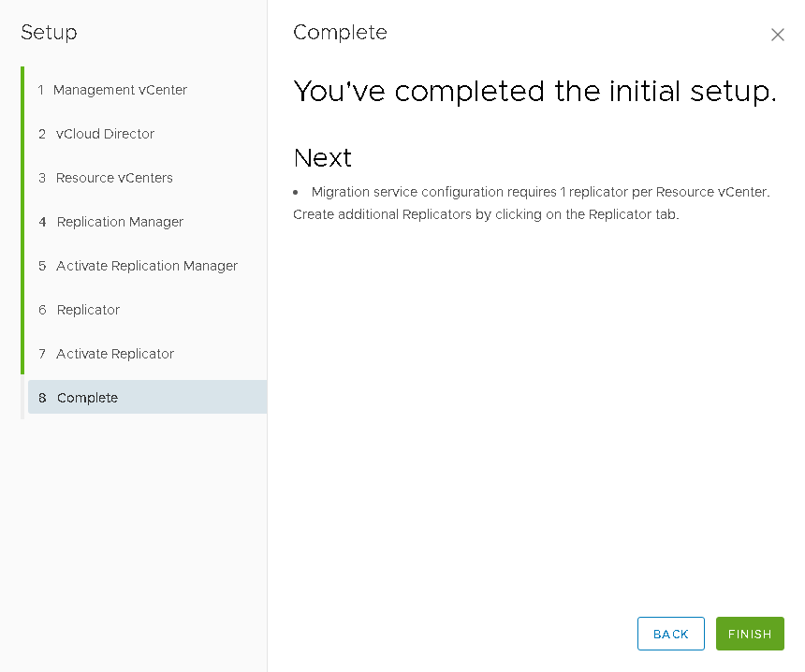The height and width of the screenshot is (672, 805).
Task: Switch to the Replicator step
Action: click(x=88, y=310)
